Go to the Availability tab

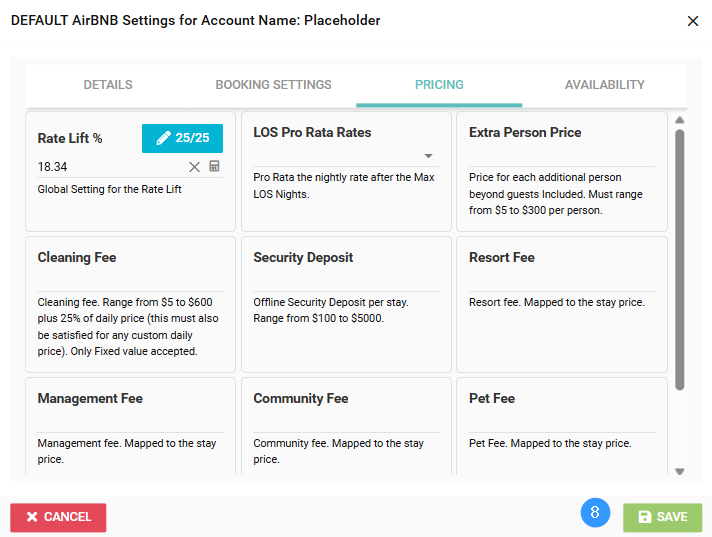604,85
